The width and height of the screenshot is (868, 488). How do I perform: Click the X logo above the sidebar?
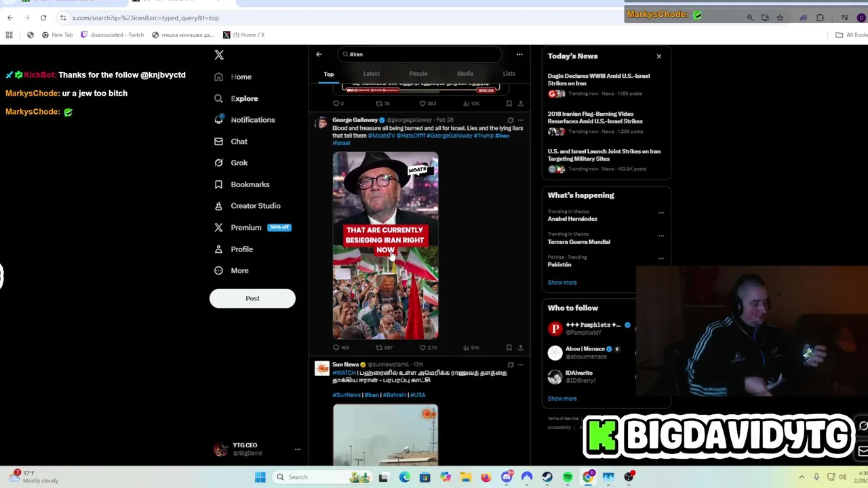pyautogui.click(x=218, y=55)
